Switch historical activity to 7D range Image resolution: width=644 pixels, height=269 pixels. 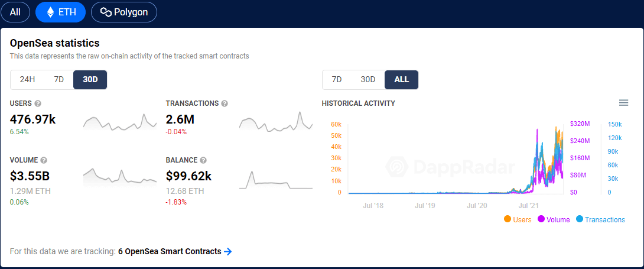click(337, 80)
